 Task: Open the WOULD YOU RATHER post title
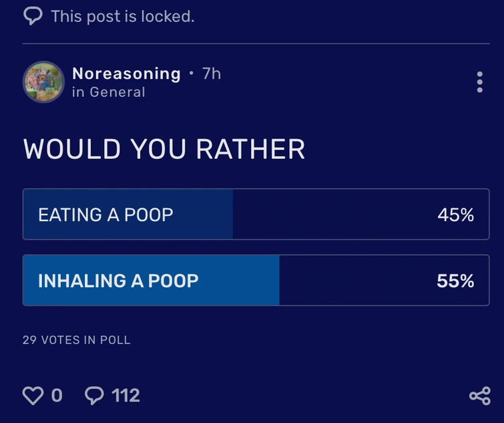(x=164, y=149)
